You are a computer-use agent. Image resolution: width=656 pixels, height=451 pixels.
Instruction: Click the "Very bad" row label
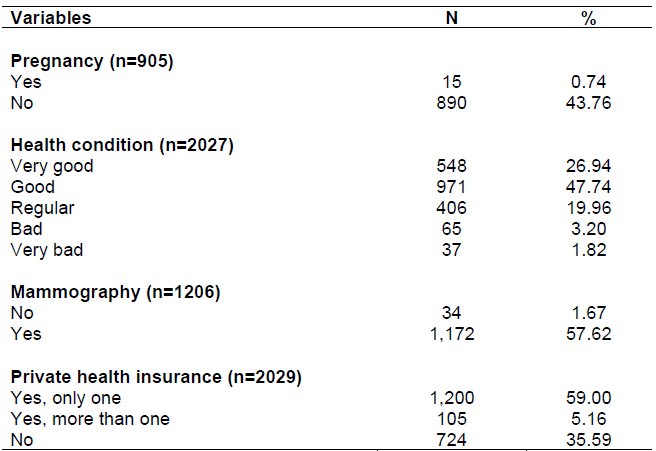(47, 250)
